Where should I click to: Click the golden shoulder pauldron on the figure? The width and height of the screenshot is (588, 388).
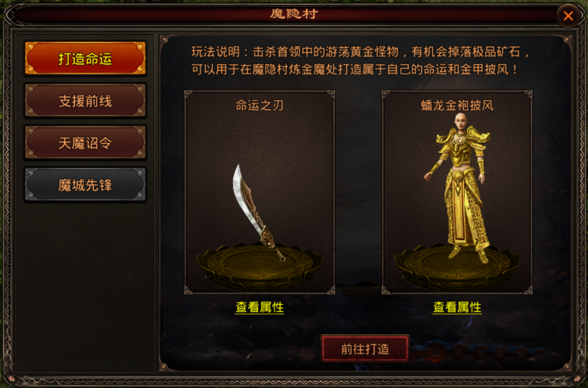477,135
